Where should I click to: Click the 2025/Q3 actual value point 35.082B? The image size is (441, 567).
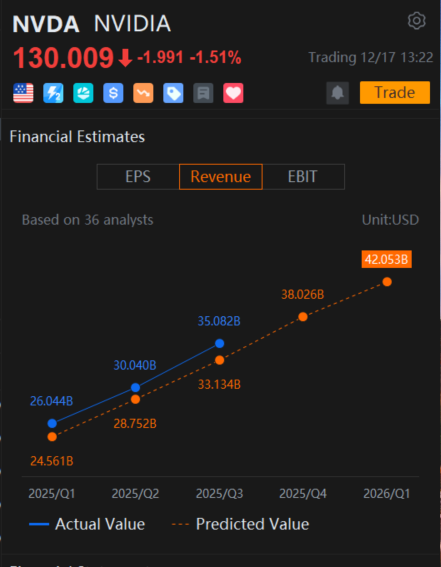tap(219, 344)
